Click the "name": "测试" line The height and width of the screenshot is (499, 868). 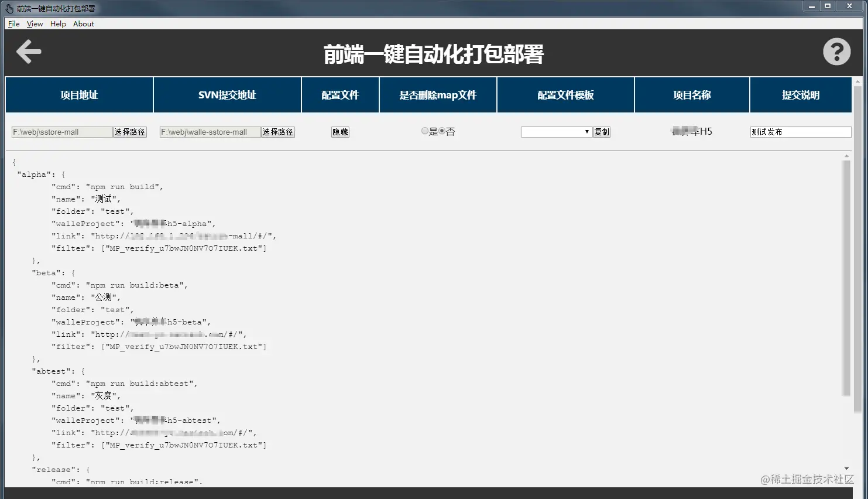point(85,199)
